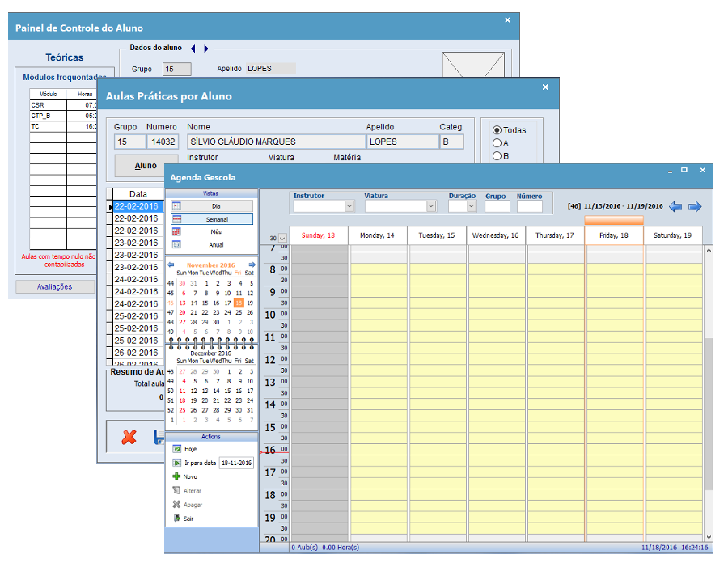Click the Aluno button
Viewport: 728px width, 563px height.
tap(146, 166)
